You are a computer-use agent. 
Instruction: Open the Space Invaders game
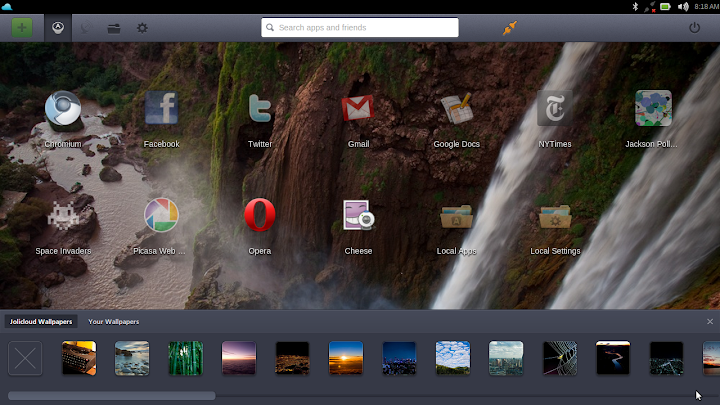(x=63, y=216)
